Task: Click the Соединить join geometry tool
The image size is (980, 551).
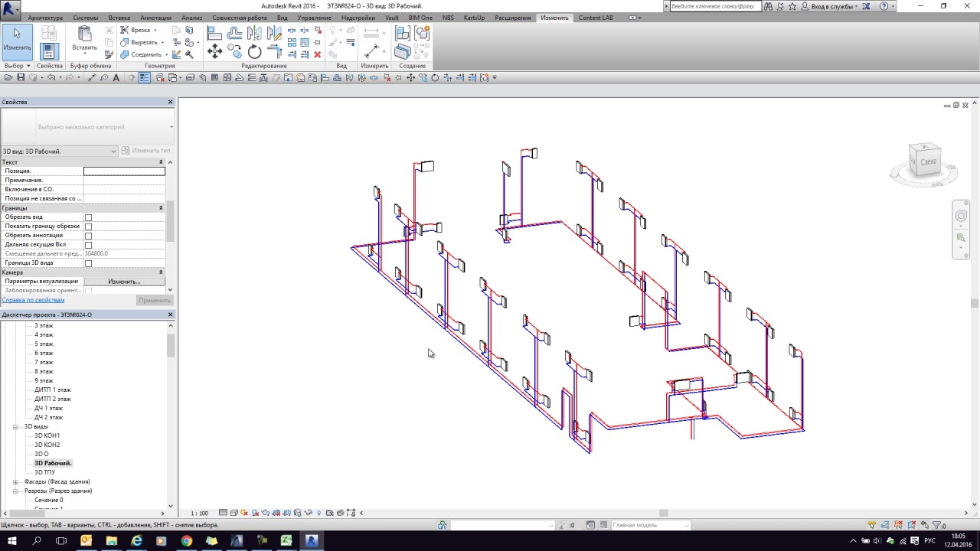Action: pyautogui.click(x=142, y=54)
